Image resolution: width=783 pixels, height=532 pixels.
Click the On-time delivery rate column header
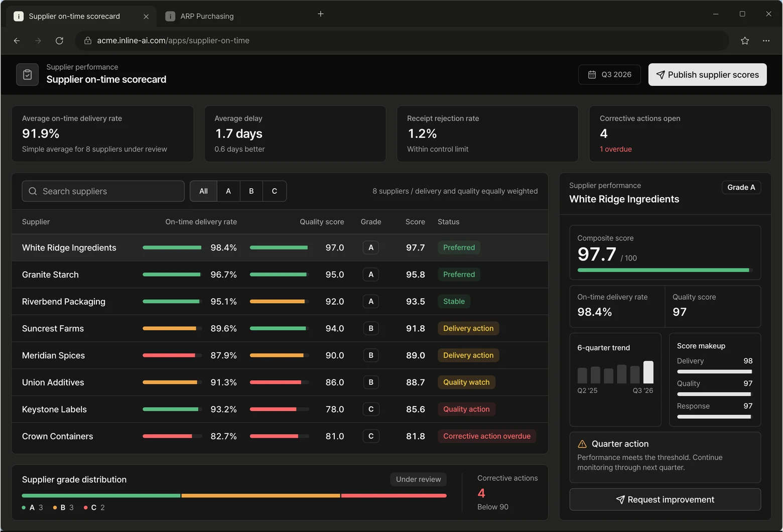tap(201, 222)
